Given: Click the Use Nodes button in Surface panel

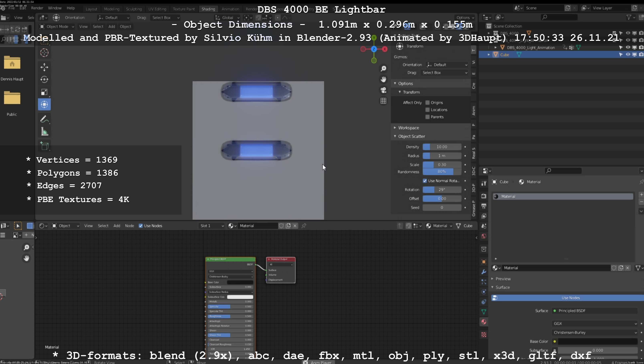Looking at the screenshot, I should point(568,298).
